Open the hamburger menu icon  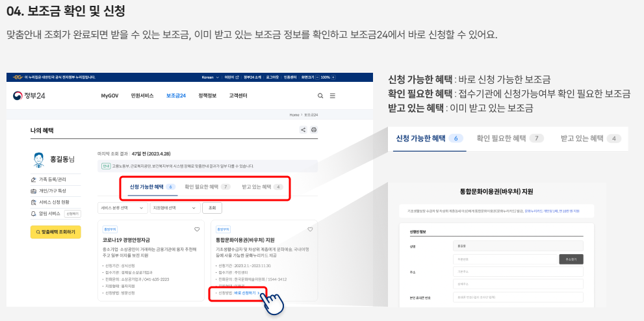[x=333, y=96]
